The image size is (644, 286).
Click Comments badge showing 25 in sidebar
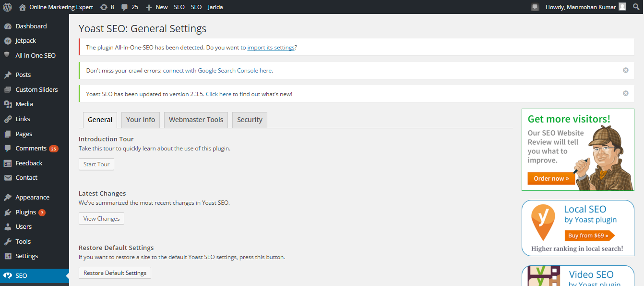coord(53,149)
